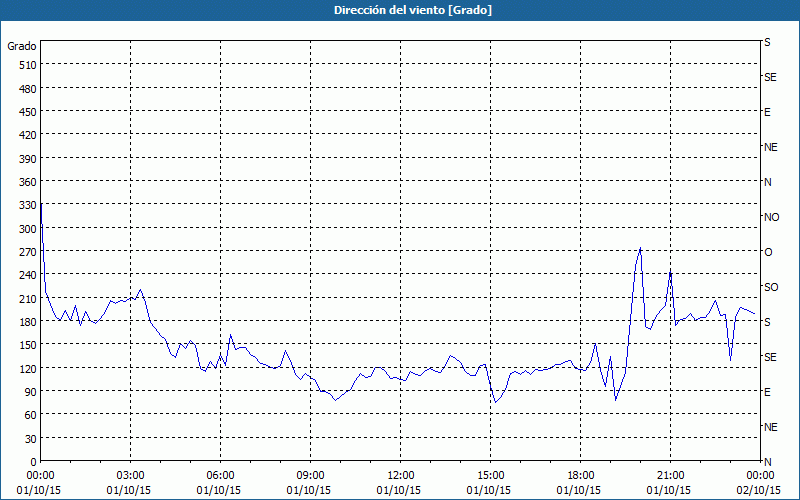Click the "E" compass label beside 90
800x500 pixels.
click(x=767, y=392)
